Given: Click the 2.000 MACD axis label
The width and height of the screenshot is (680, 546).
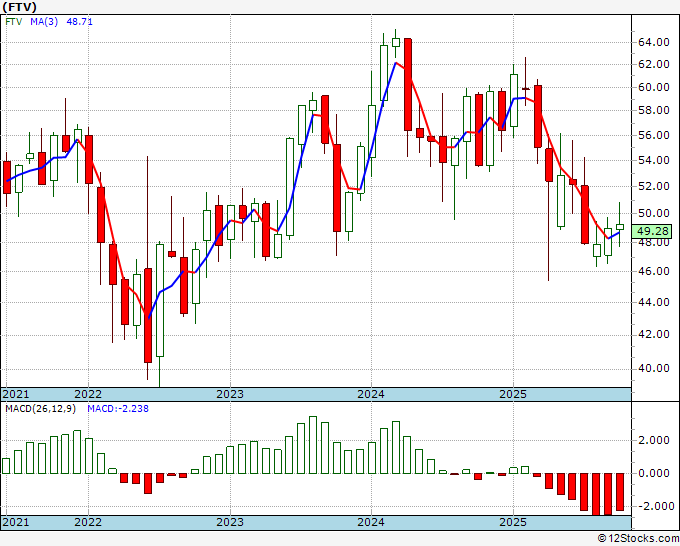Looking at the screenshot, I should pyautogui.click(x=654, y=441).
